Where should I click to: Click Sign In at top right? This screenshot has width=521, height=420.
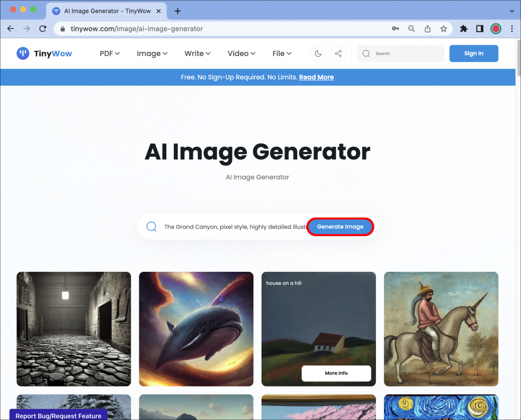tap(474, 53)
